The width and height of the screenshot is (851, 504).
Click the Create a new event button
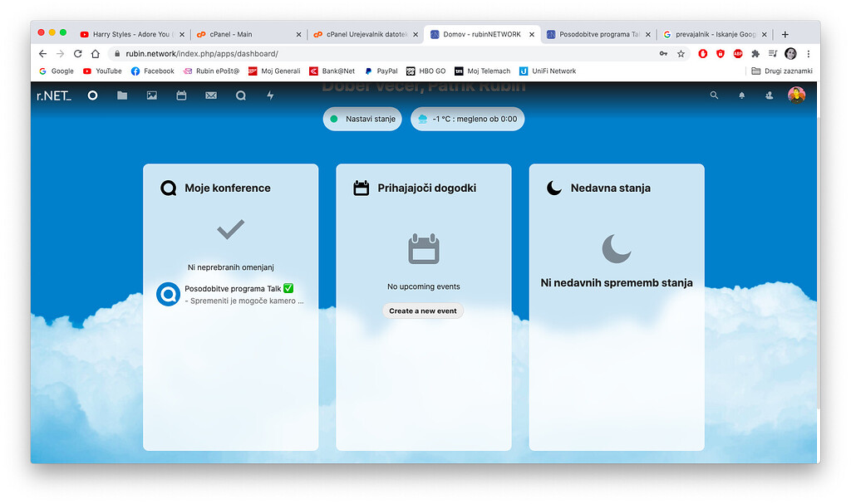click(423, 311)
